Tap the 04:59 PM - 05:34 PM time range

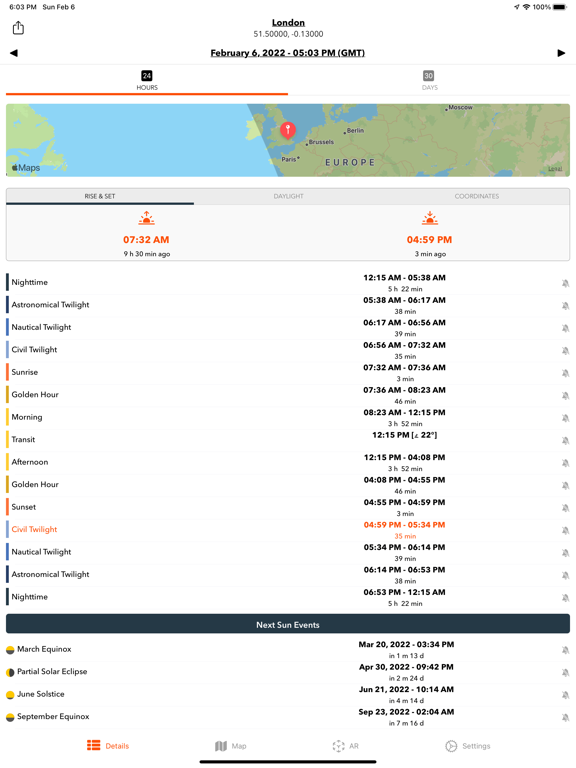405,525
